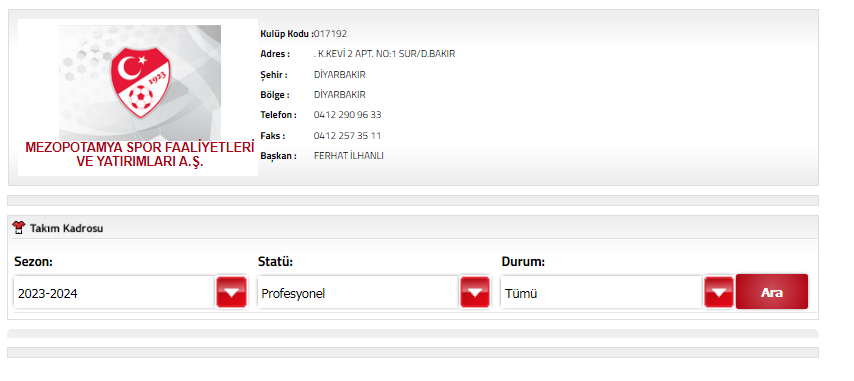Select the Profesyonel status field
Viewport: 854px width, 381px height.
358,293
